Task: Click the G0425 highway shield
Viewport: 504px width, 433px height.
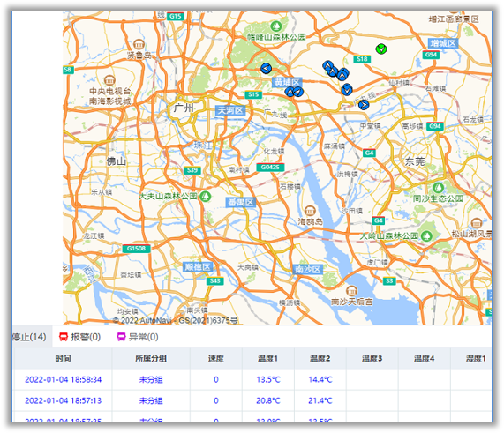Action: (270, 167)
